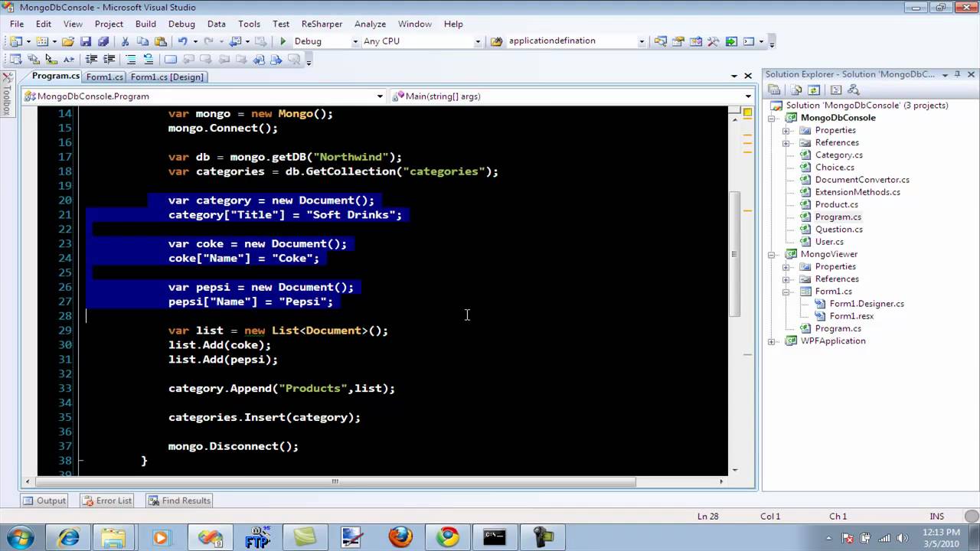
Task: Open the Debug menu
Action: pyautogui.click(x=181, y=24)
